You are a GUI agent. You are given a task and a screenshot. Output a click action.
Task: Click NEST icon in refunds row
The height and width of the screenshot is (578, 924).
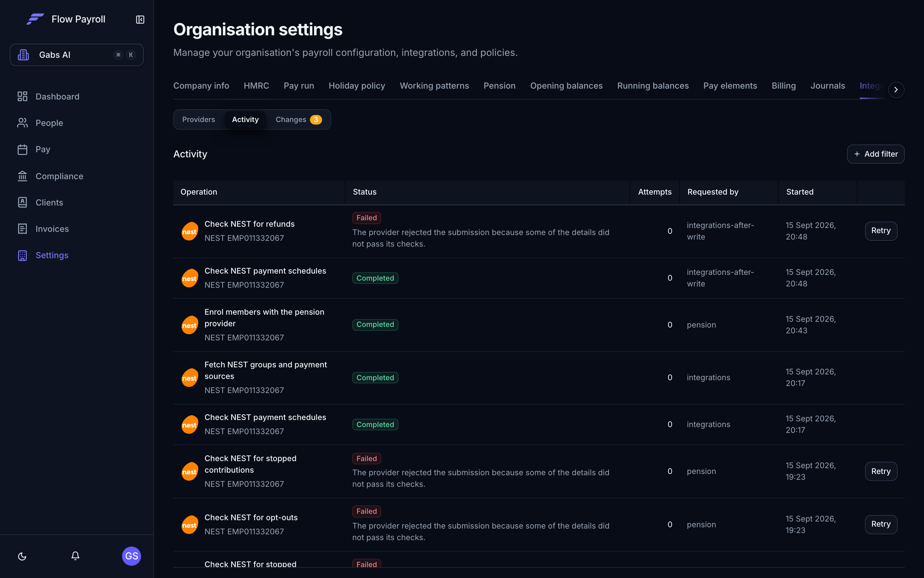[189, 231]
